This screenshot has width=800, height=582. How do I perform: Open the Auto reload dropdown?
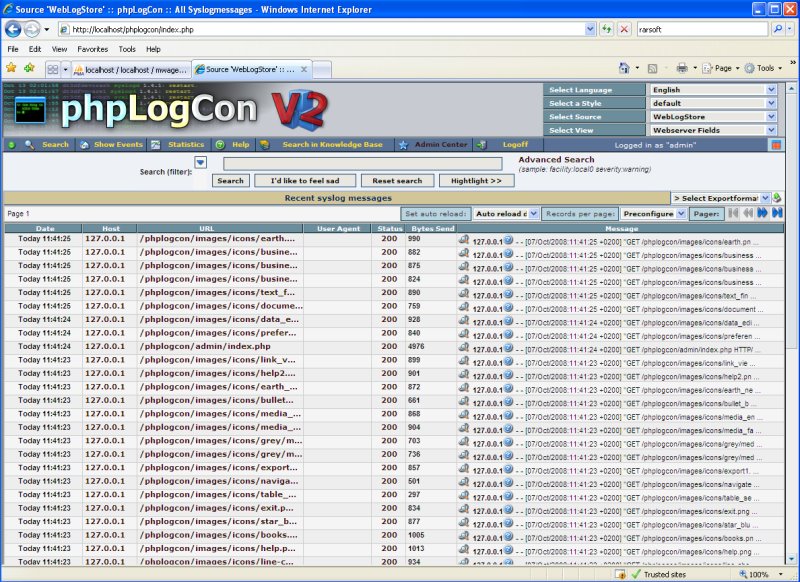coord(506,214)
